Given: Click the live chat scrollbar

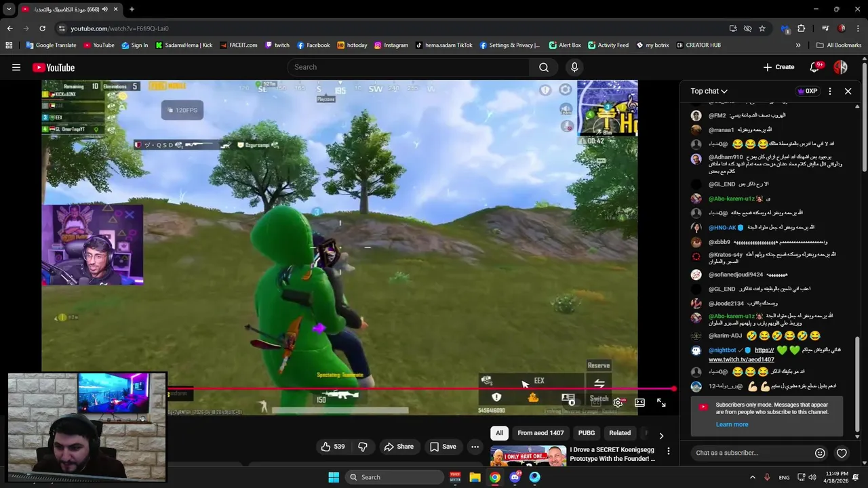Looking at the screenshot, I should pos(857,383).
